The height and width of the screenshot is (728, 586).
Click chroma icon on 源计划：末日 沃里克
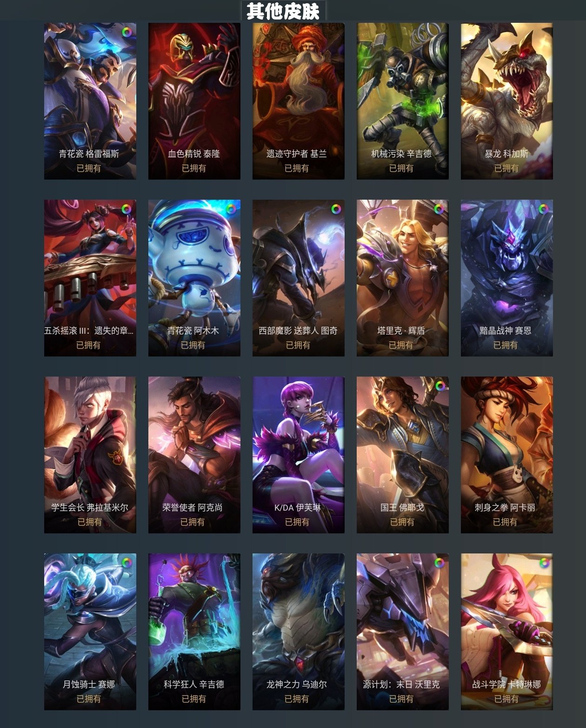click(439, 563)
